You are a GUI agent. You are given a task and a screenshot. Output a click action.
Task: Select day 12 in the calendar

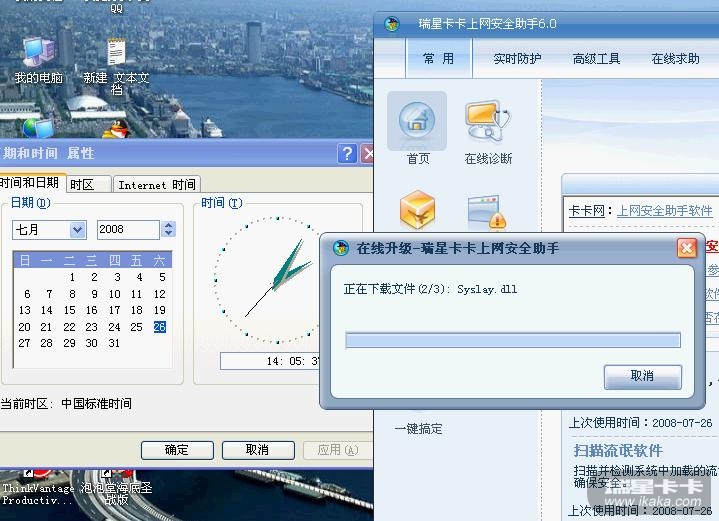point(159,294)
